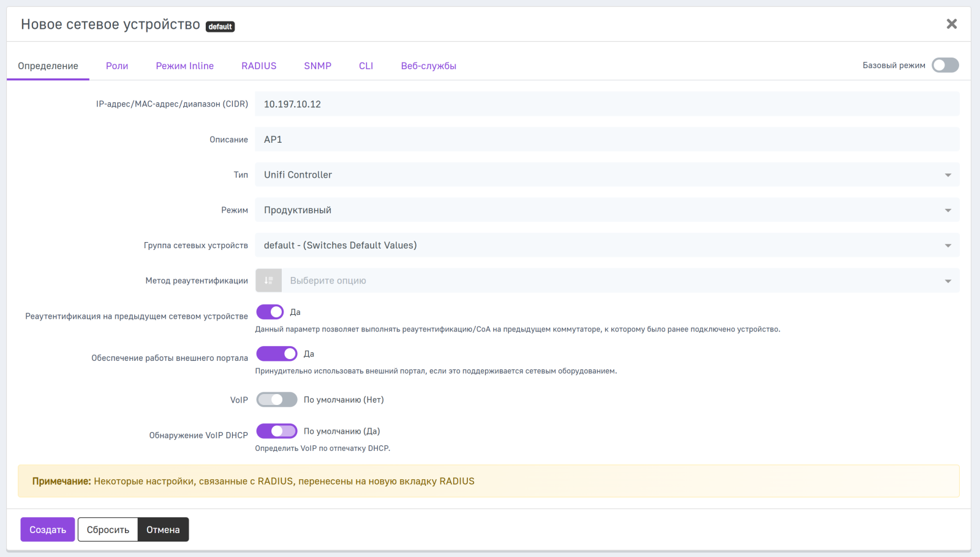Turn off external portal enforcement toggle
The image size is (980, 557).
(276, 354)
